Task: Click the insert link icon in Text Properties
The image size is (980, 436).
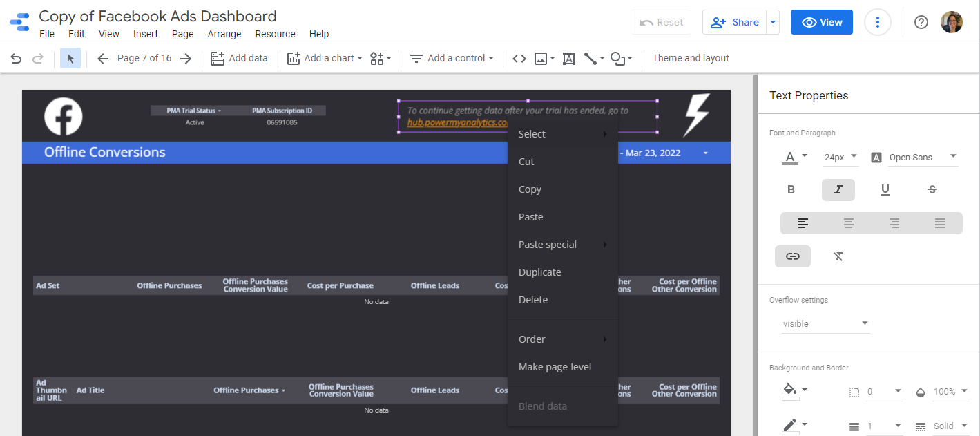Action: coord(793,256)
